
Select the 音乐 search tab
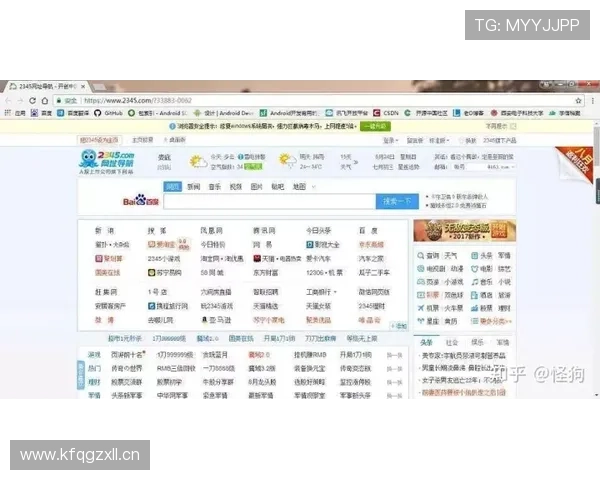coord(215,187)
